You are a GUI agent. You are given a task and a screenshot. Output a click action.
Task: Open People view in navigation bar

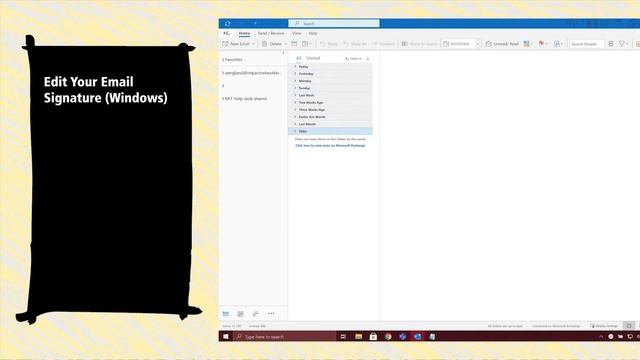click(x=256, y=313)
